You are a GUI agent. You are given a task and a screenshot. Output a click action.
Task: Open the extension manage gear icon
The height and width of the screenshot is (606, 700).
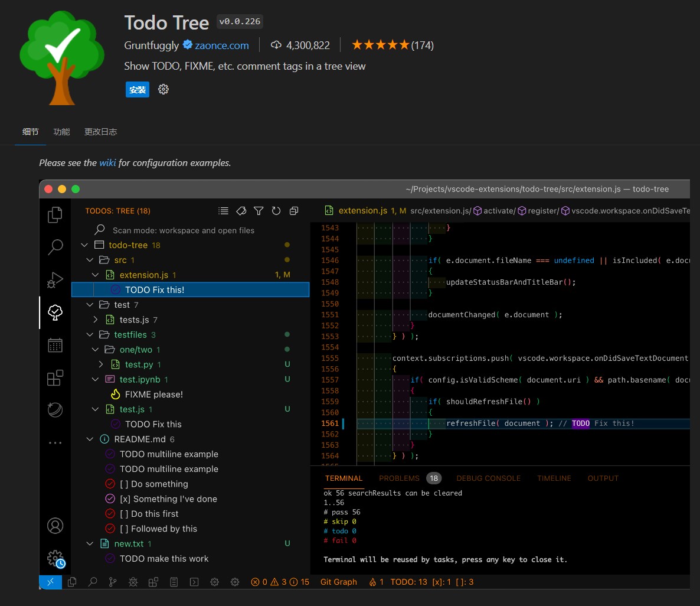pos(163,89)
